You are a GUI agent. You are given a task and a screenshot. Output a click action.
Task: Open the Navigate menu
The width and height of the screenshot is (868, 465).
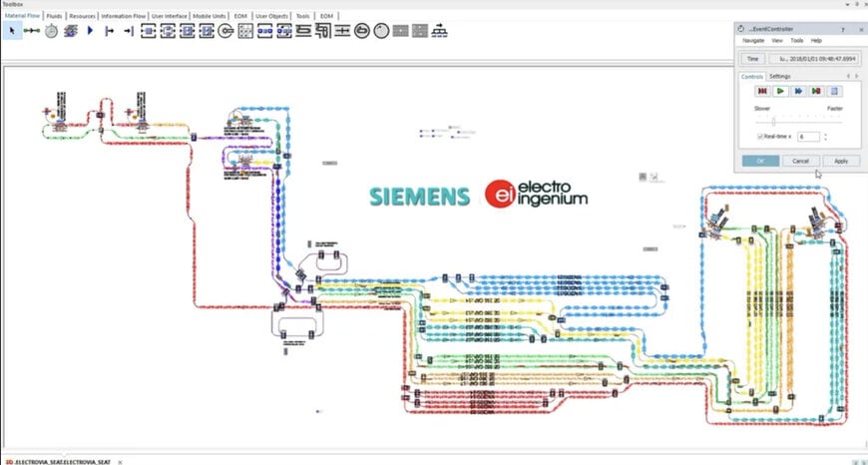(x=753, y=41)
